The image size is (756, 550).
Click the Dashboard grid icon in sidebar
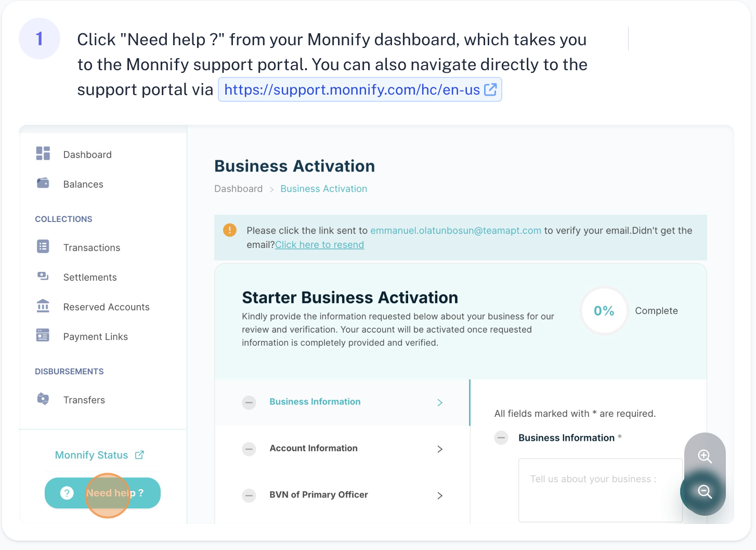[43, 153]
